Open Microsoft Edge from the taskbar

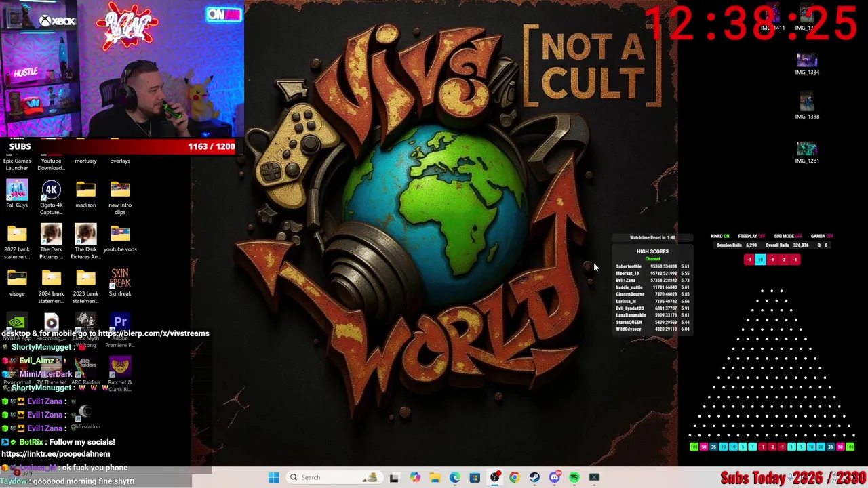(x=454, y=477)
